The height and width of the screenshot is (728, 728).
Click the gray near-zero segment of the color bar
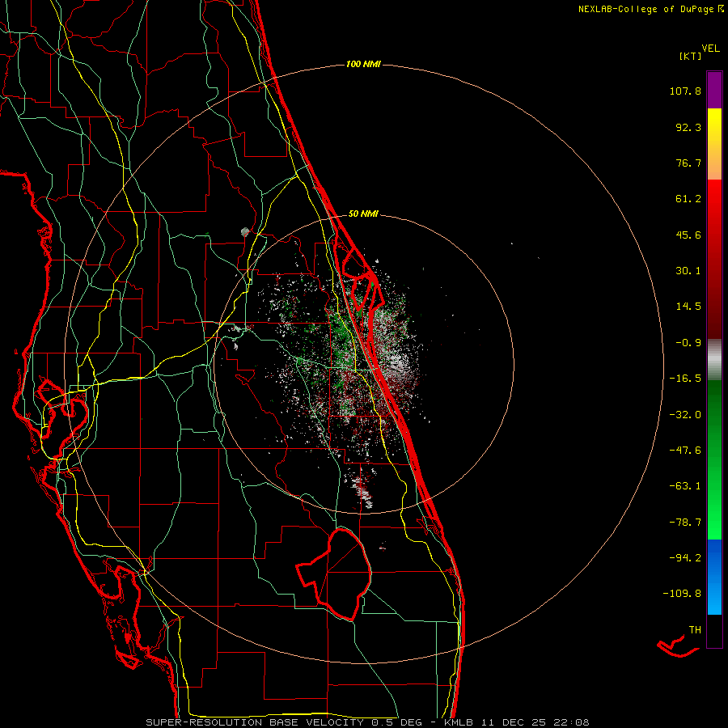tap(714, 360)
